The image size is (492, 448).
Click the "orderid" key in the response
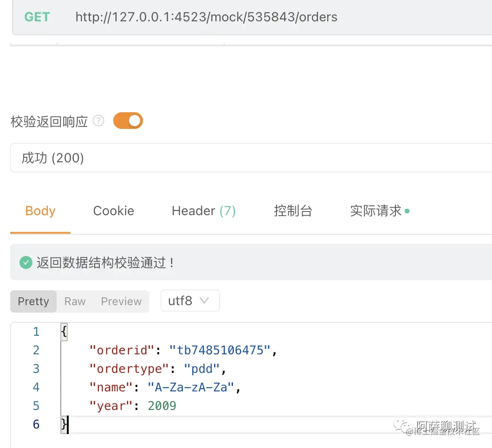[122, 350]
